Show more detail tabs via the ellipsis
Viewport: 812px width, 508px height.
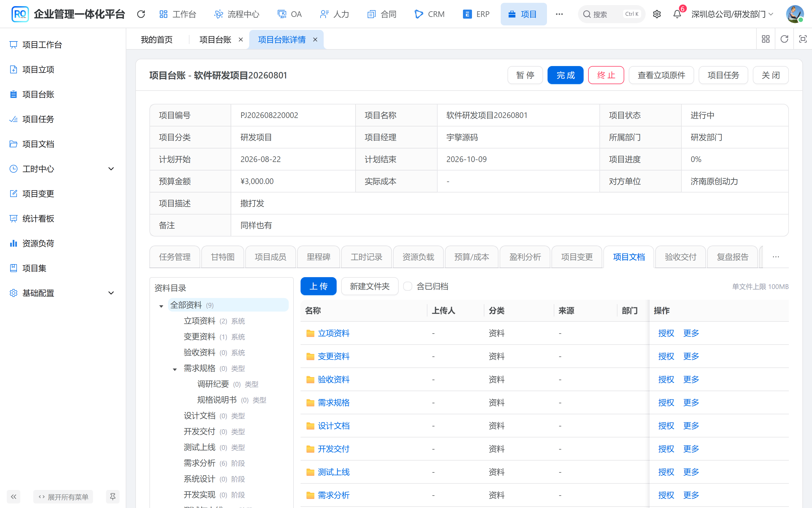(x=776, y=257)
